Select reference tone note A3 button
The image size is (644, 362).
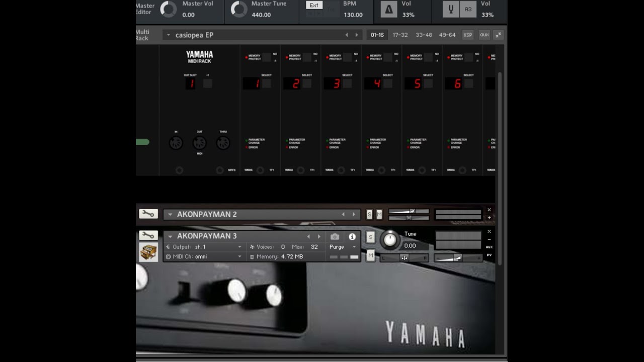tap(468, 10)
